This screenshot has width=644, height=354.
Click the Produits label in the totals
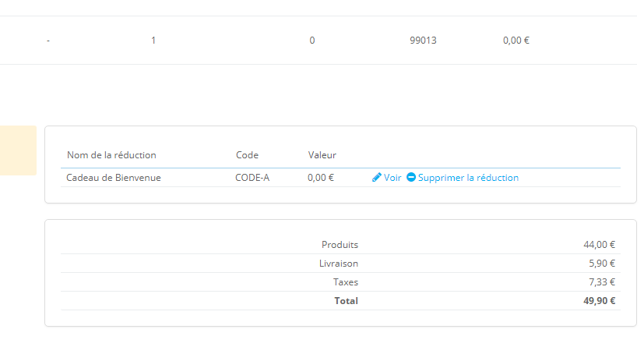pyautogui.click(x=340, y=245)
